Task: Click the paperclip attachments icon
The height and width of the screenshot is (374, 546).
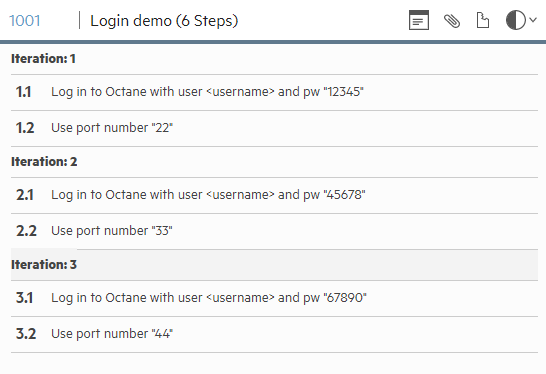Action: point(452,21)
